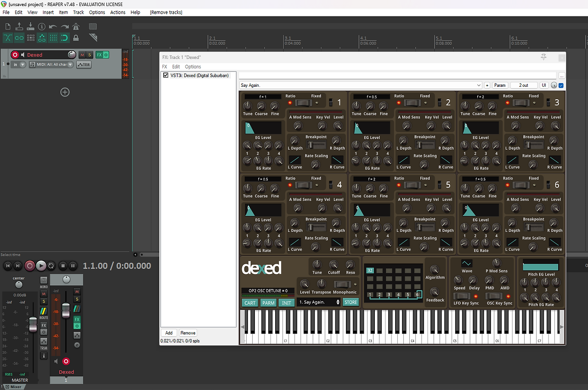The image size is (588, 390).
Task: Toggle Dexed track record monitoring speaker icon
Action: [23, 55]
